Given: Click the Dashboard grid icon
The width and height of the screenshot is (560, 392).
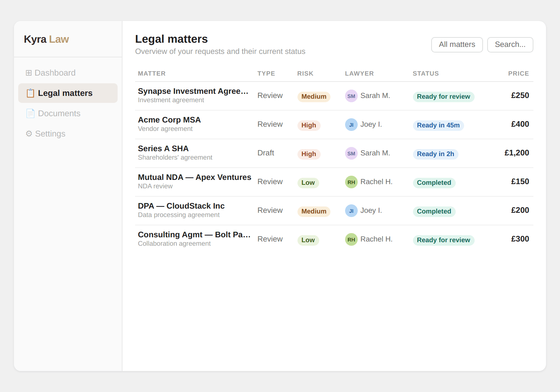Looking at the screenshot, I should pyautogui.click(x=29, y=72).
